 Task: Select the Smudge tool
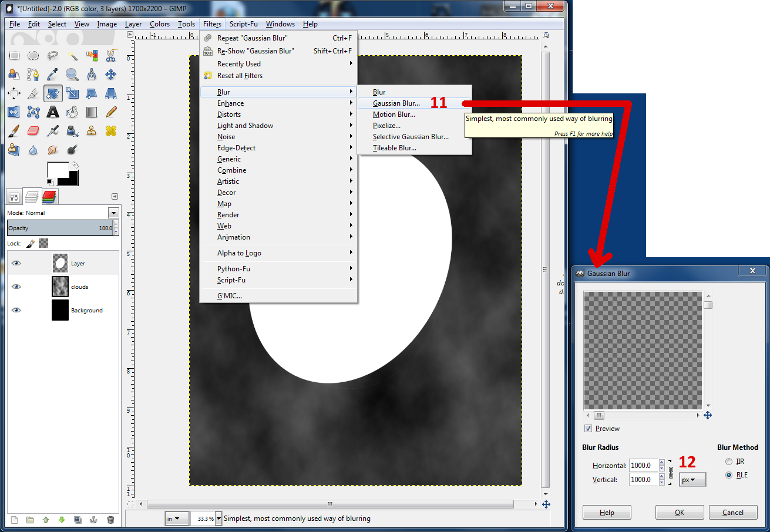[52, 149]
